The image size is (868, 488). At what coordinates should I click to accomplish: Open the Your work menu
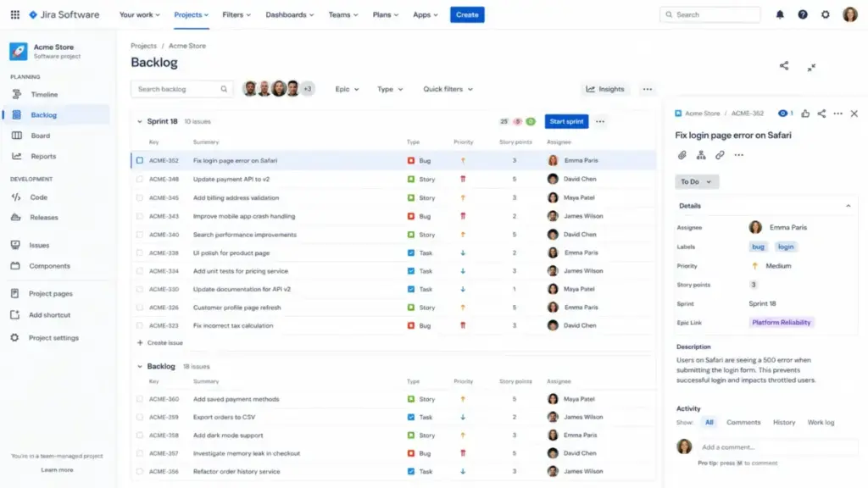coord(140,15)
